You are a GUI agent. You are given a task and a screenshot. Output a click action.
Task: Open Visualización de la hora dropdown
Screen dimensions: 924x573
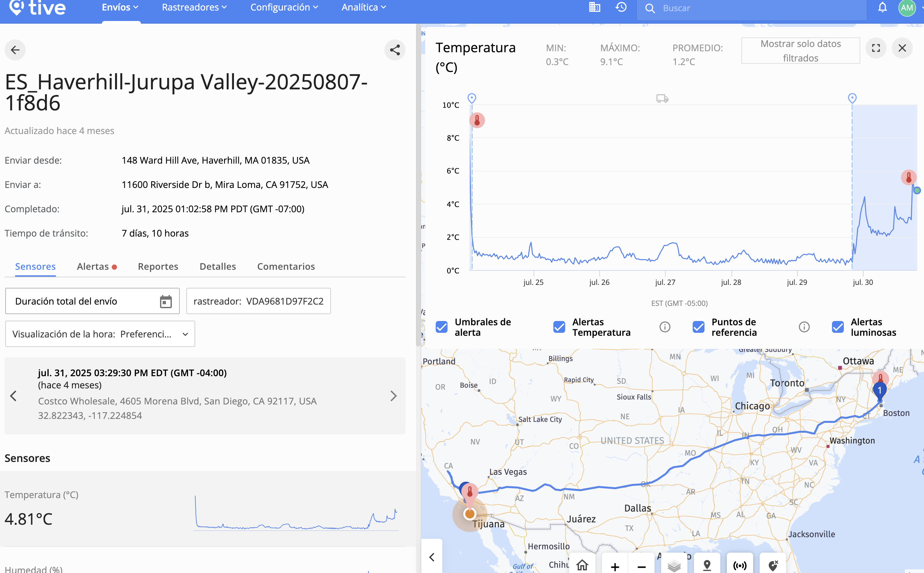coord(100,334)
